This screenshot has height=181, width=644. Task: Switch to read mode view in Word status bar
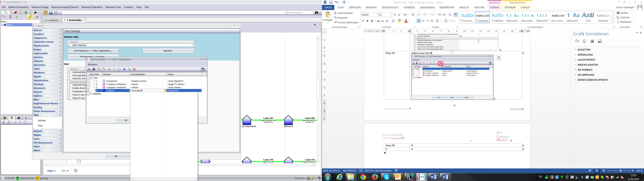pos(590,171)
